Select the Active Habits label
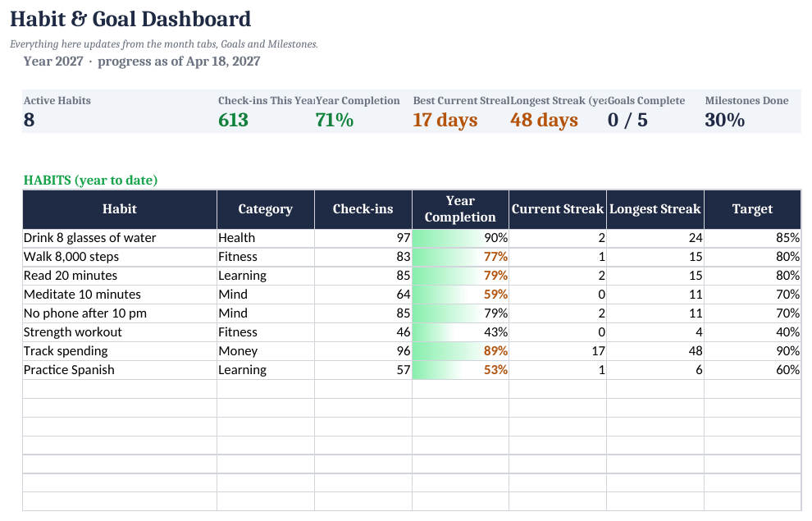812x521 pixels. point(57,100)
